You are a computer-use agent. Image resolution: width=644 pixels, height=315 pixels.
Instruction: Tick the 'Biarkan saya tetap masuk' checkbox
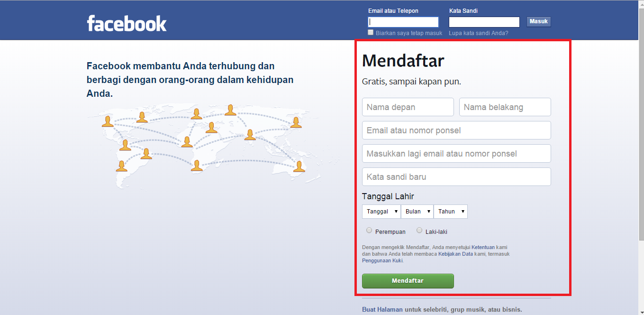tap(371, 32)
